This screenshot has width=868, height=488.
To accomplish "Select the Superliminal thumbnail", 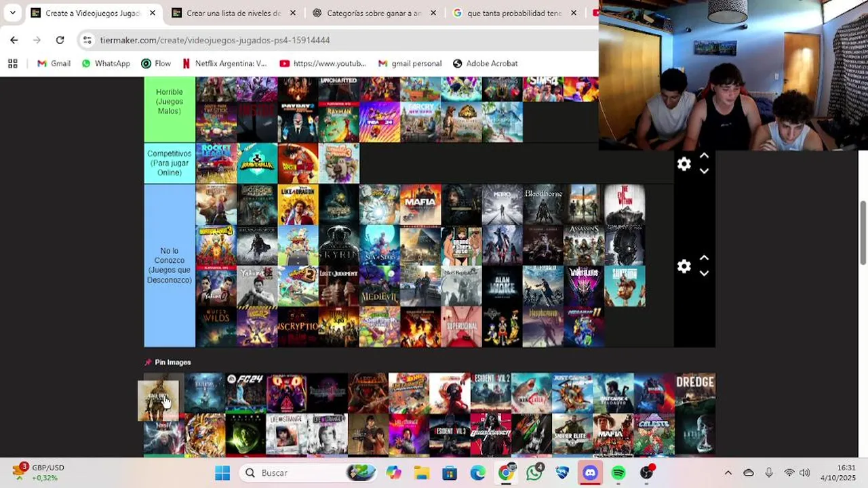I will click(461, 327).
